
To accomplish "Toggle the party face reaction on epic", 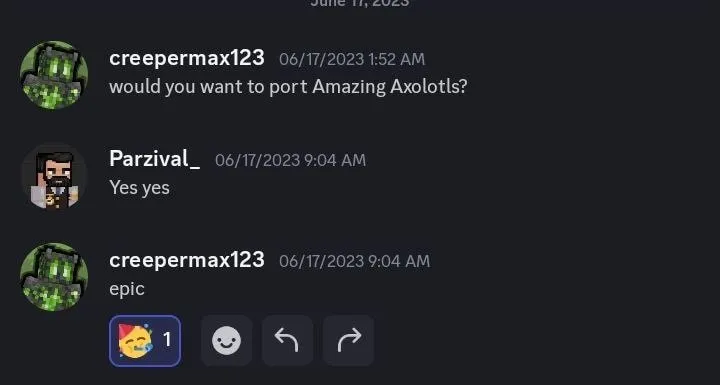I will [145, 340].
